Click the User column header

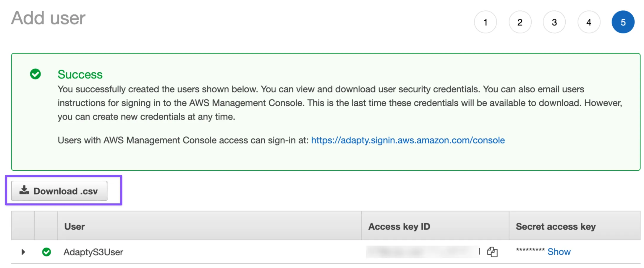75,226
